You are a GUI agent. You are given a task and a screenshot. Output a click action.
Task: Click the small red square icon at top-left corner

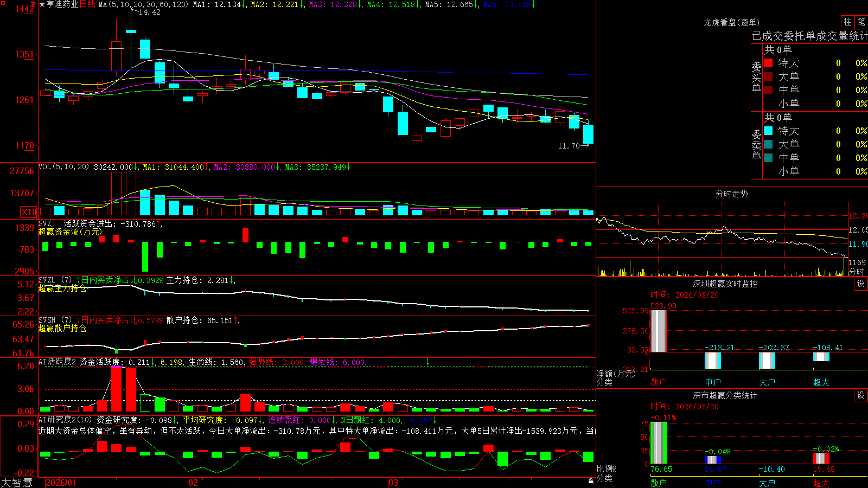(x=3, y=3)
